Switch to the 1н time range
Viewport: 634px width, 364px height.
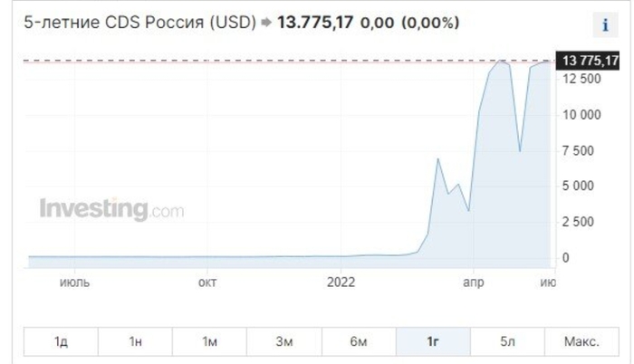136,341
